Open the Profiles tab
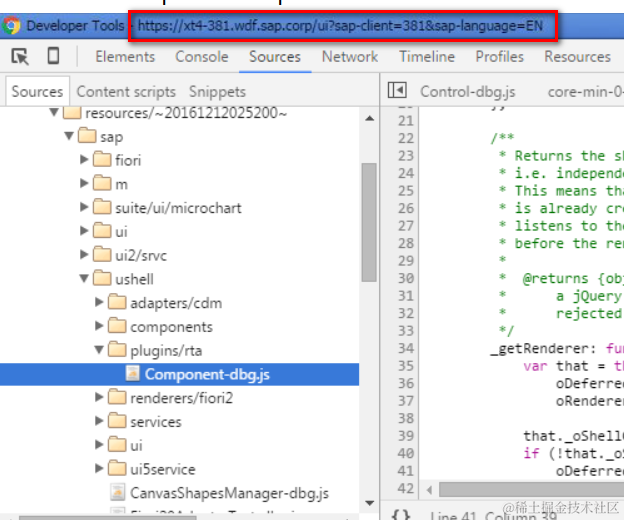Screen dimensions: 624x520 click(x=499, y=56)
